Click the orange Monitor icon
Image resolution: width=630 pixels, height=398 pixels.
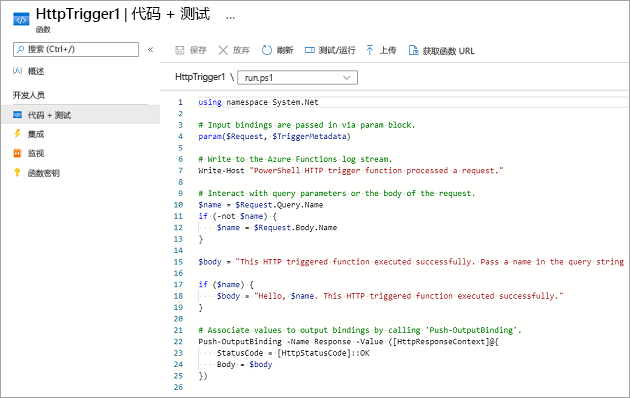(x=17, y=153)
